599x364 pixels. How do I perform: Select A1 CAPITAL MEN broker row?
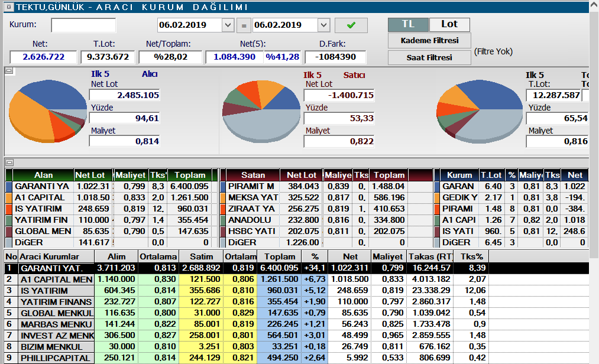tap(296, 279)
